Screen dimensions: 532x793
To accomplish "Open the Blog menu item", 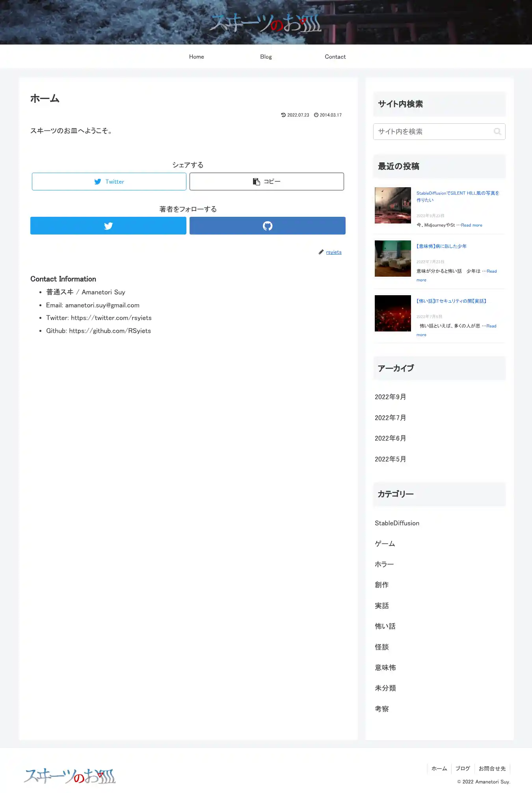I will pos(266,57).
